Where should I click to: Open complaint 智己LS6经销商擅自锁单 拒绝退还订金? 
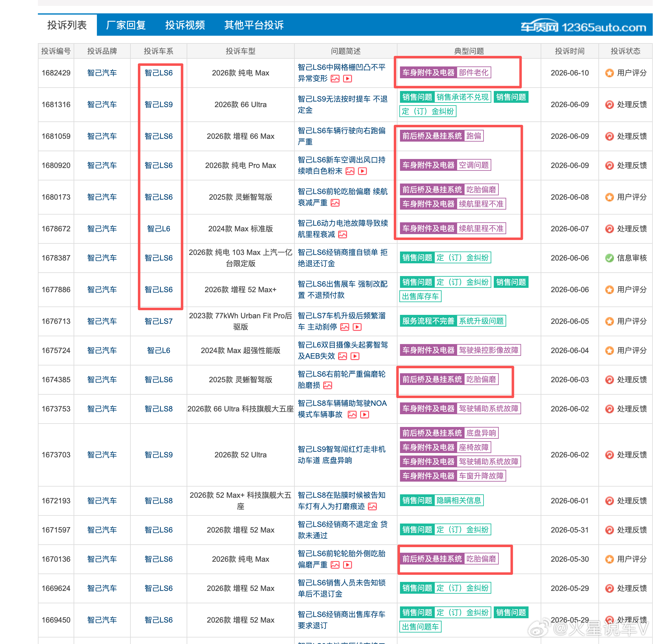click(343, 258)
